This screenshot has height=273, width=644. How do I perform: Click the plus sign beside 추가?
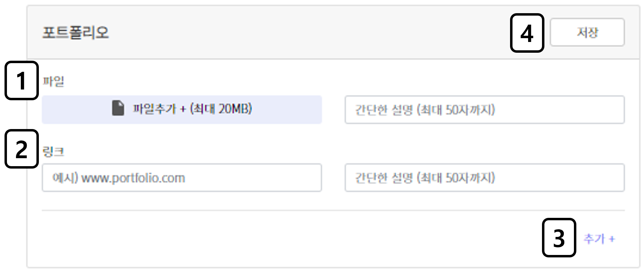pyautogui.click(x=612, y=239)
